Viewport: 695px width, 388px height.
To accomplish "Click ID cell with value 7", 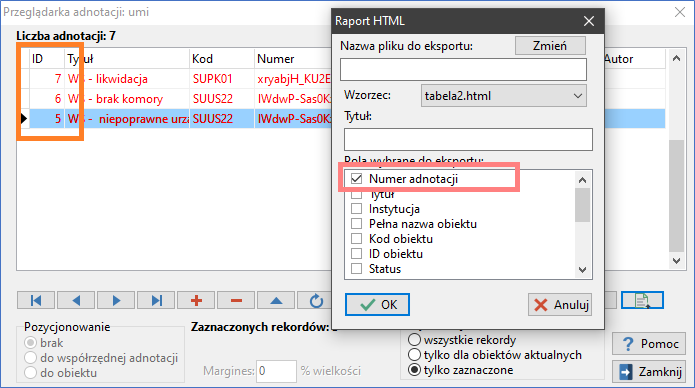I will [47, 79].
